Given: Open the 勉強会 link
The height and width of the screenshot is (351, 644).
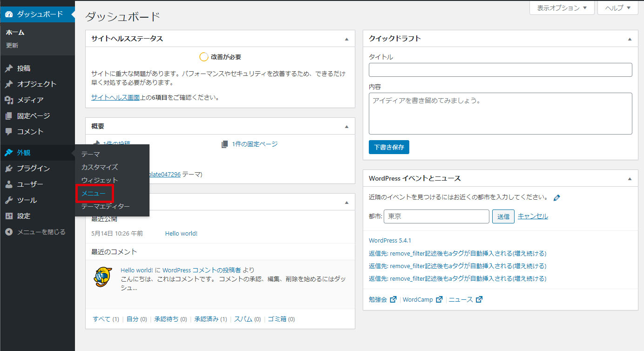Looking at the screenshot, I should pyautogui.click(x=378, y=300).
